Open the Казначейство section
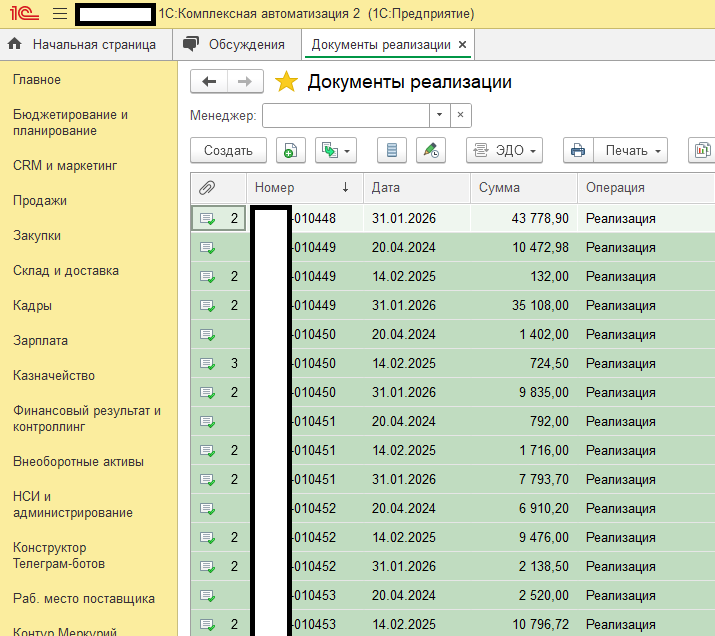Screen dimensions: 715x636 (x=54, y=376)
